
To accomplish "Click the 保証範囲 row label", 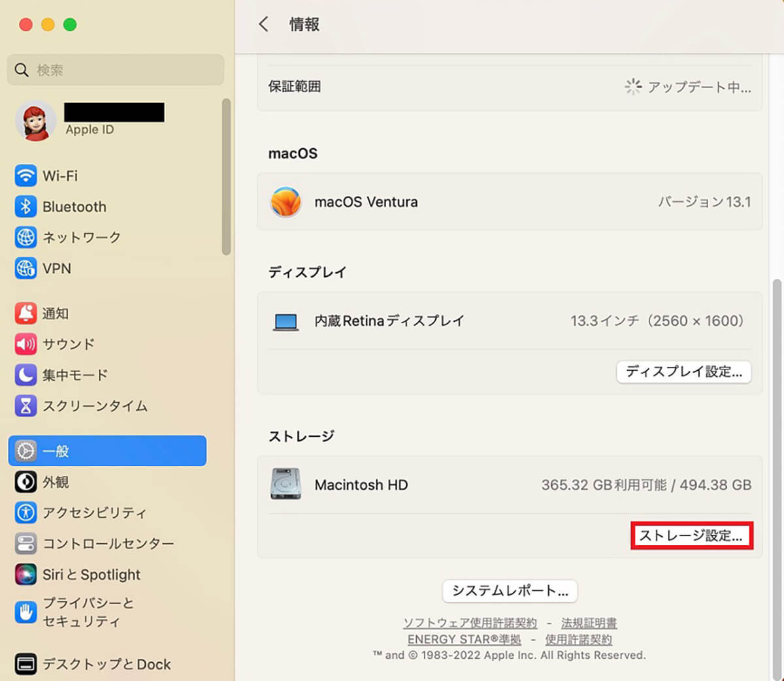I will 295,86.
